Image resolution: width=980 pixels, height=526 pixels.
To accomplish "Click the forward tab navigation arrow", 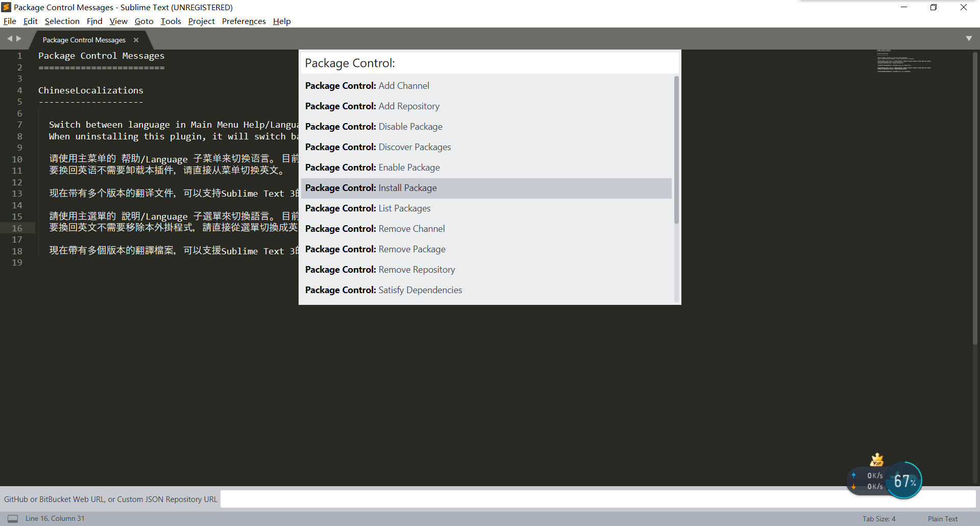I will [x=19, y=39].
